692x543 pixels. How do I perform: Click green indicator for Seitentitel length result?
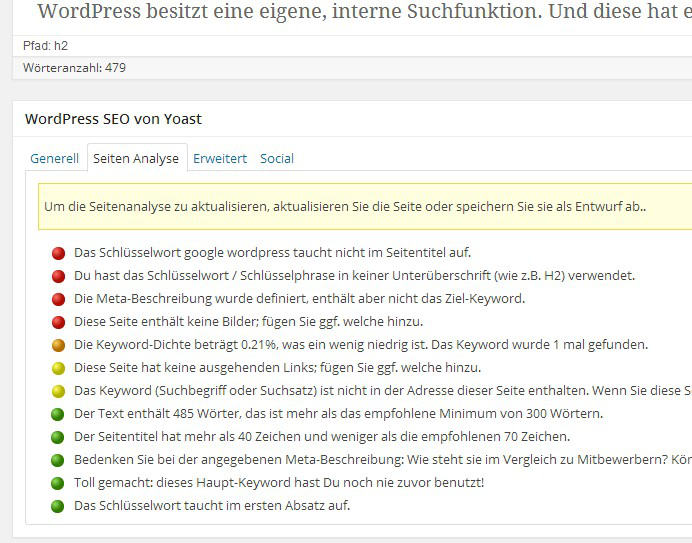click(x=57, y=437)
